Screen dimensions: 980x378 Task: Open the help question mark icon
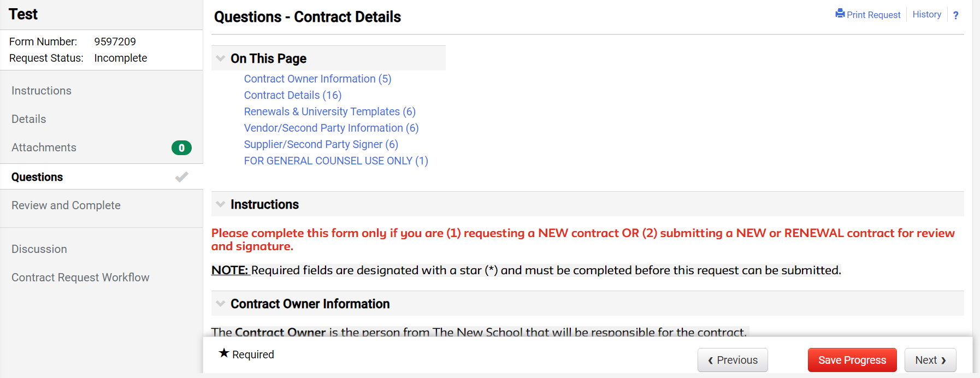pyautogui.click(x=955, y=15)
